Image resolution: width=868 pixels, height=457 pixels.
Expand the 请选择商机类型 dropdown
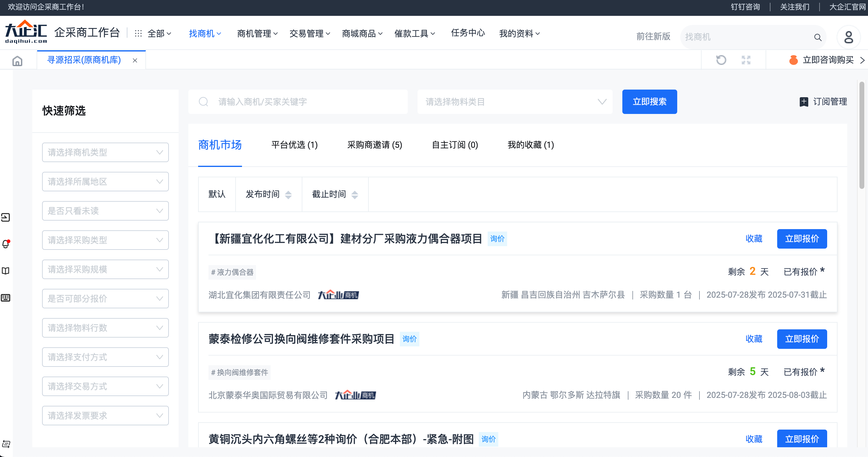tap(105, 152)
